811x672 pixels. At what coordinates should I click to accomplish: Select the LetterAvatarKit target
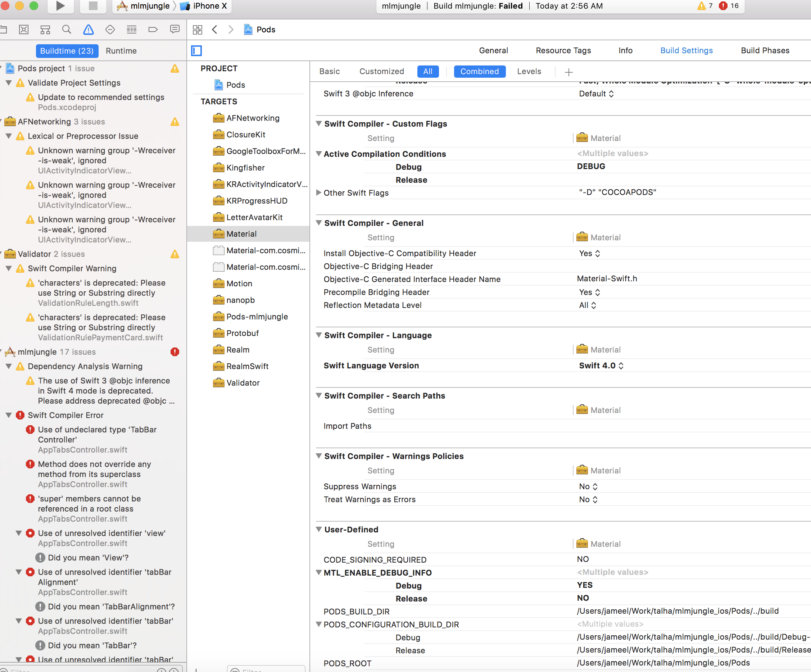(x=248, y=217)
